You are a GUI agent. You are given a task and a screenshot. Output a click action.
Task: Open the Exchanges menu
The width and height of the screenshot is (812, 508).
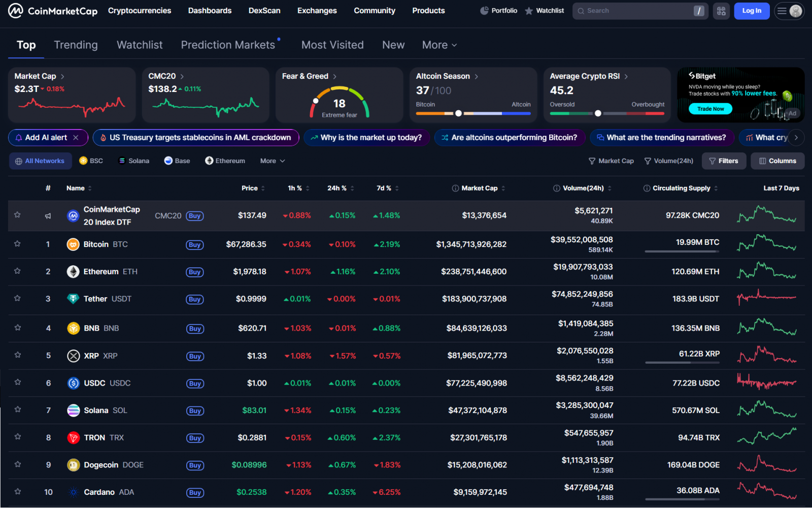[317, 11]
